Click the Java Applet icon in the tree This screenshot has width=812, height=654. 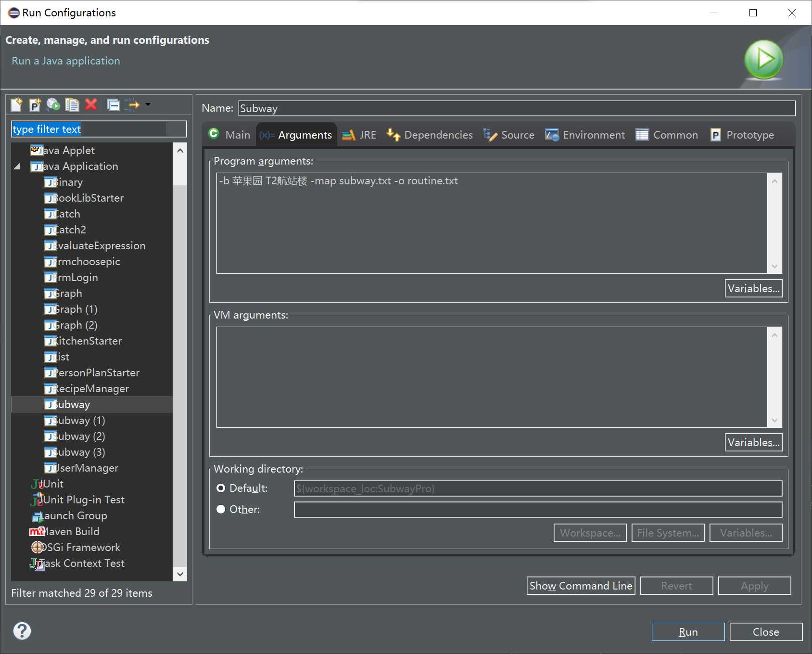tap(36, 151)
